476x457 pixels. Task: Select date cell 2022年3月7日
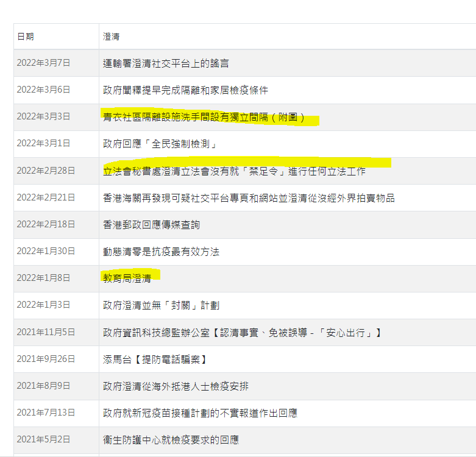pos(56,63)
